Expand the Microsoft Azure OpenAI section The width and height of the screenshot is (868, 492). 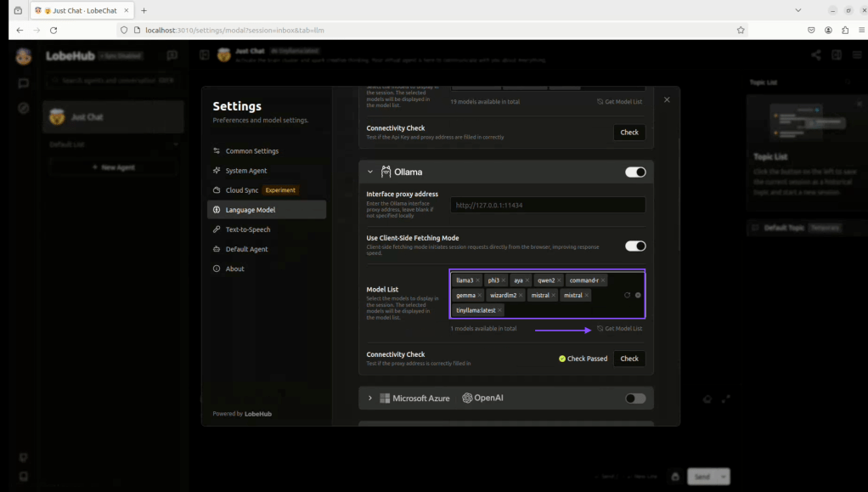coord(370,399)
